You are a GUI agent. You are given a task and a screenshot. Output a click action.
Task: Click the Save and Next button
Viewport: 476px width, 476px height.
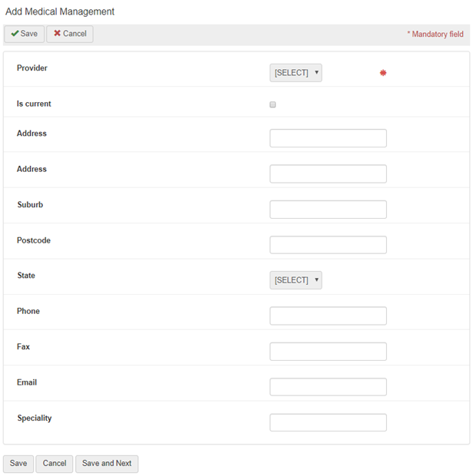pyautogui.click(x=107, y=464)
